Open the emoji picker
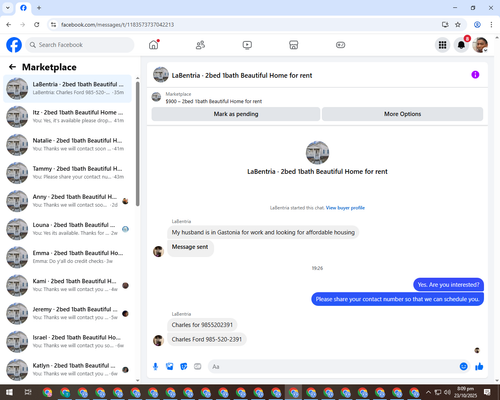This screenshot has height=400, width=500. point(463,367)
